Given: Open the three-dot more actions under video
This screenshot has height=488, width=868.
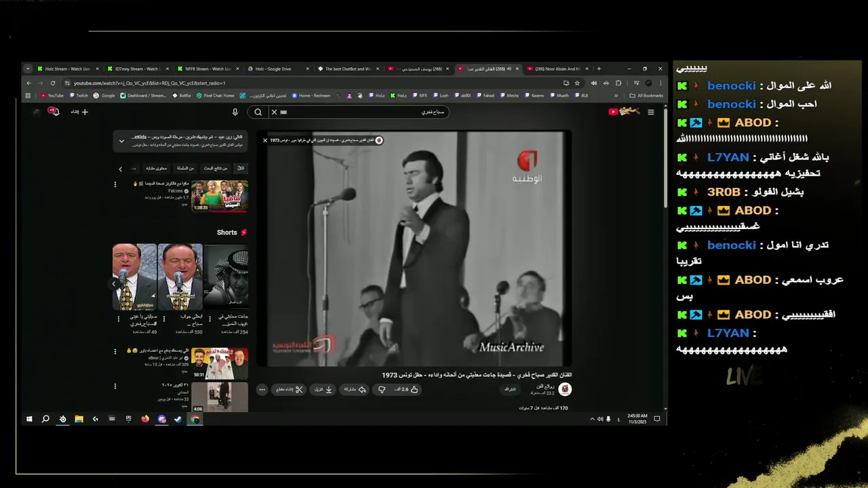Looking at the screenshot, I should pyautogui.click(x=262, y=389).
